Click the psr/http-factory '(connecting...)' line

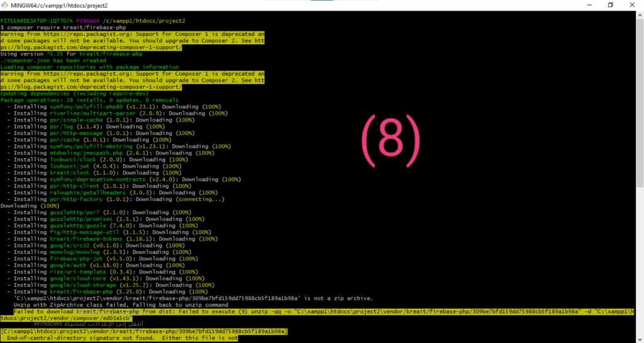pyautogui.click(x=116, y=200)
